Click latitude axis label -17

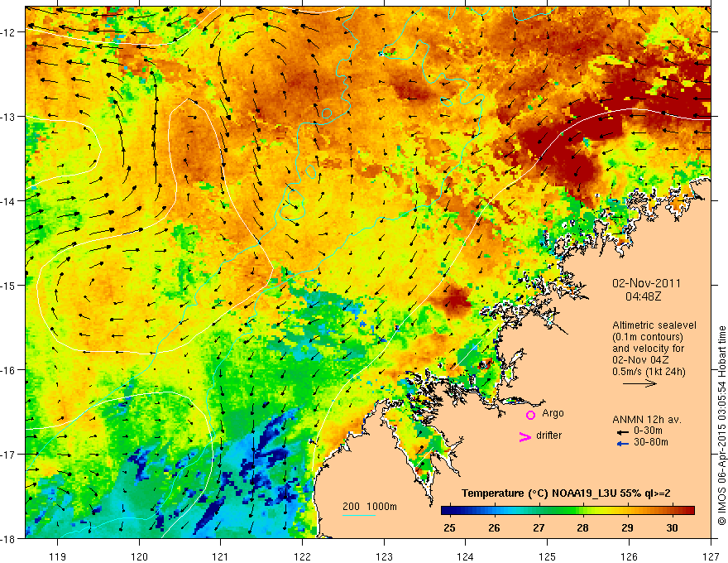click(x=9, y=454)
